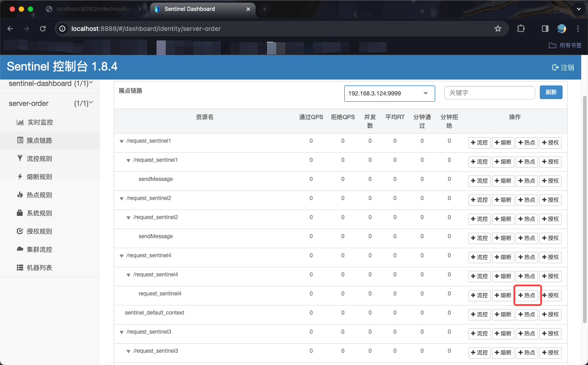Add 授权 rule for top-level /request_sentinel1

click(550, 143)
